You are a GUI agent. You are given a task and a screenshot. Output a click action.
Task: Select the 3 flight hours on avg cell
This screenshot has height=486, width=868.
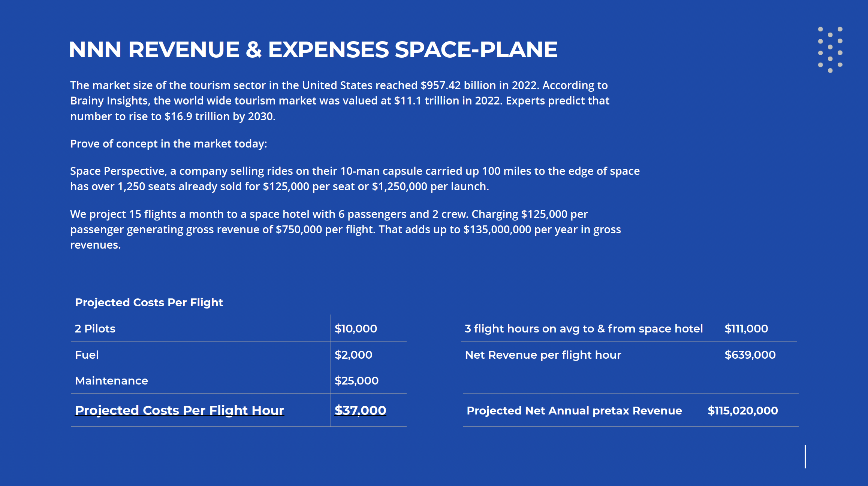(x=591, y=328)
